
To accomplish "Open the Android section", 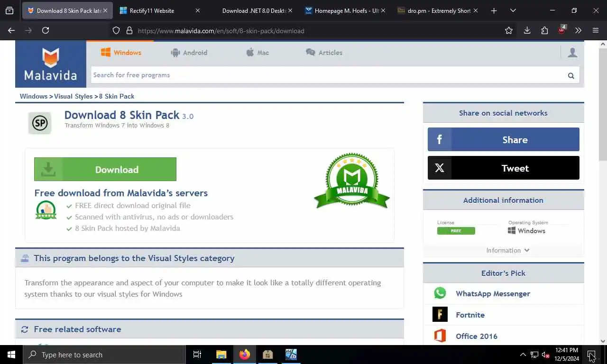I will [x=189, y=53].
